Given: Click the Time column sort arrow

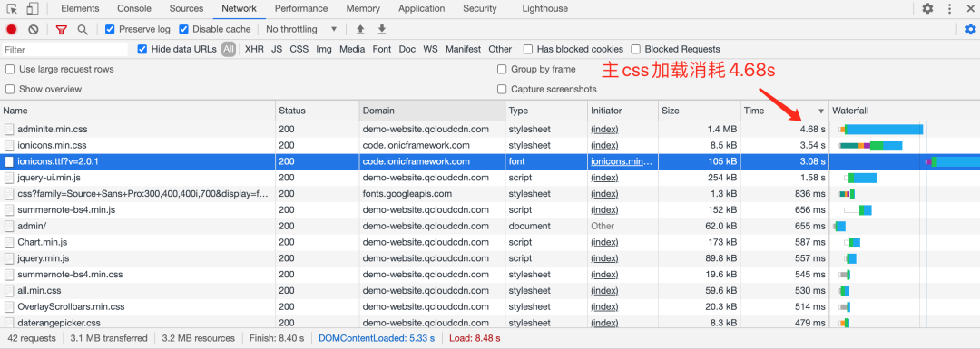Looking at the screenshot, I should coord(820,111).
